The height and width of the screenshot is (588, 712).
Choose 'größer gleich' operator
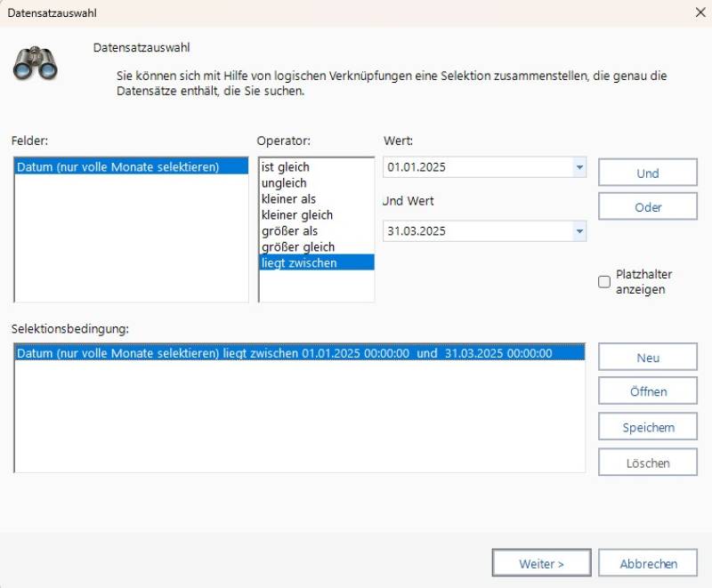click(x=297, y=247)
